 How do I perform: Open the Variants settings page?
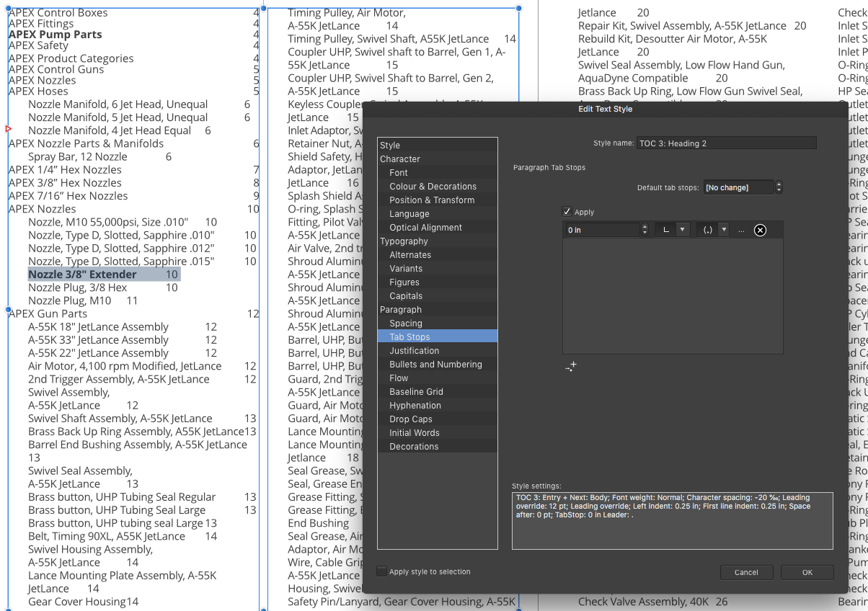438,269
